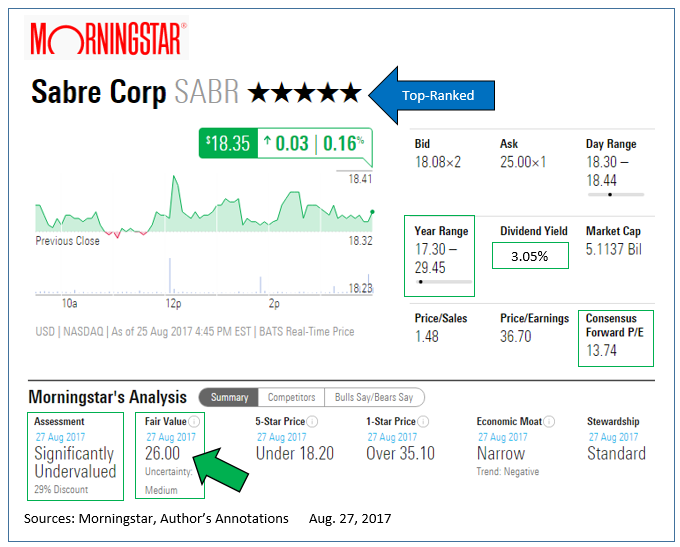The width and height of the screenshot is (680, 547).
Task: Click the Economic Moat date link
Action: [x=503, y=437]
